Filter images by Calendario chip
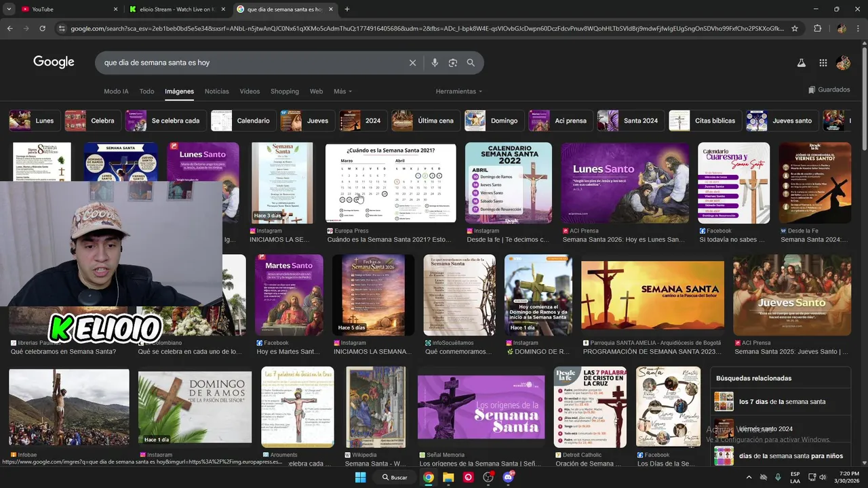Image resolution: width=868 pixels, height=488 pixels. point(243,121)
